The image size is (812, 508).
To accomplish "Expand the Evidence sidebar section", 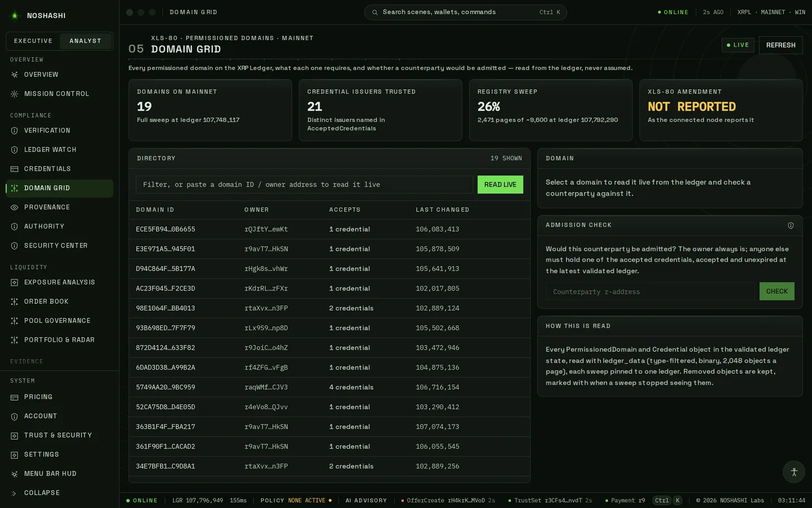I will [x=27, y=361].
